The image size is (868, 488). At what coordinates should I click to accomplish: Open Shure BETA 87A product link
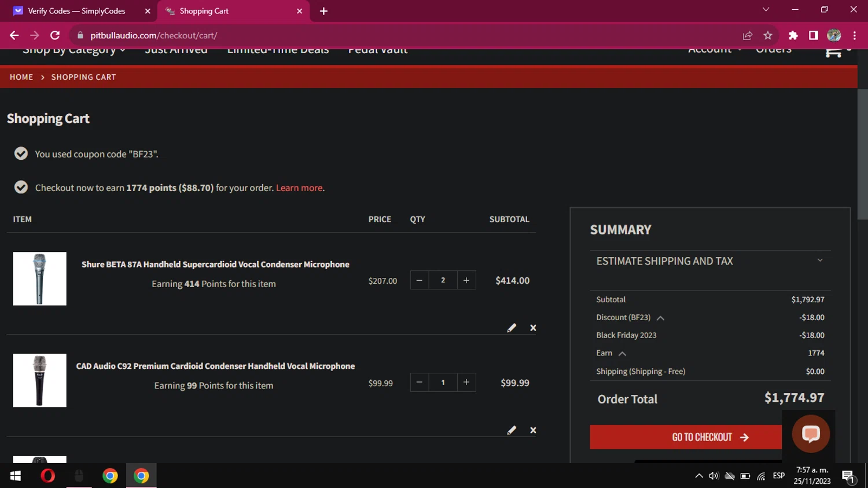215,265
